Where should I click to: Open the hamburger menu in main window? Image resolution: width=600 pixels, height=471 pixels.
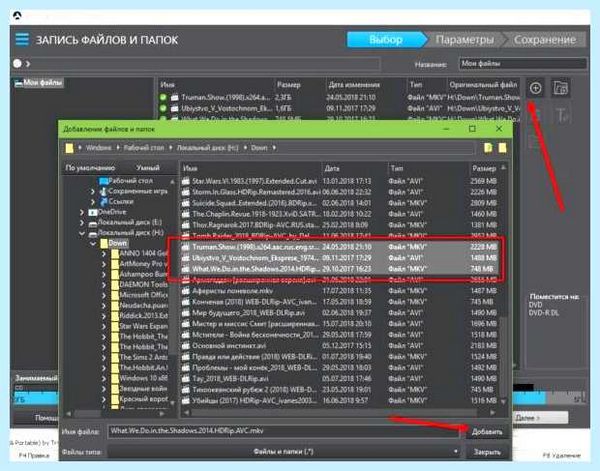click(x=22, y=39)
